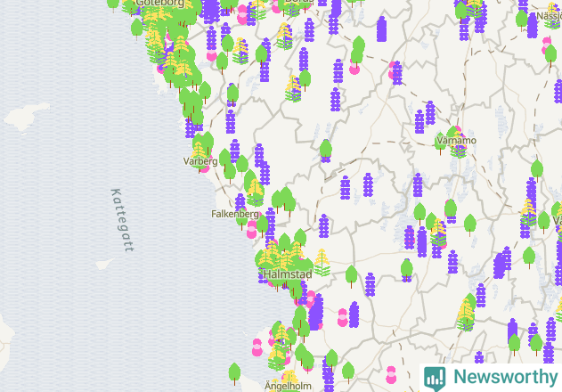
Task: Click the lone yellow conifer icon east of Halmstad
Action: coord(322,263)
